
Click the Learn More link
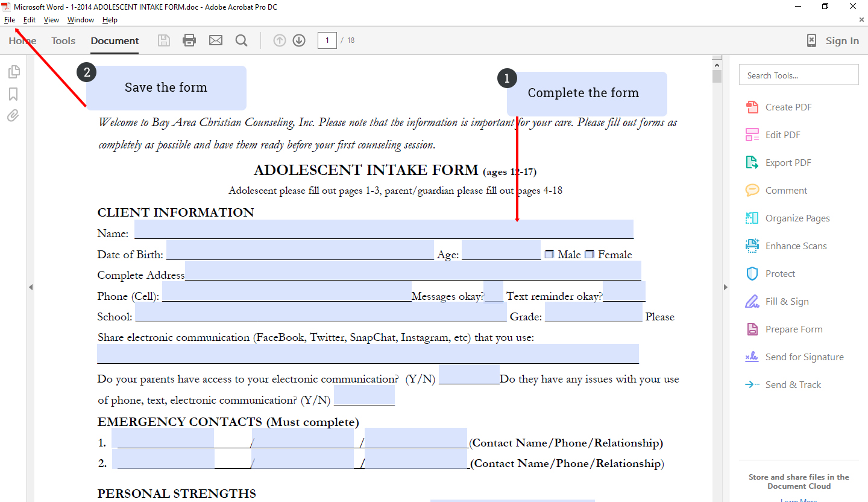pos(798,500)
